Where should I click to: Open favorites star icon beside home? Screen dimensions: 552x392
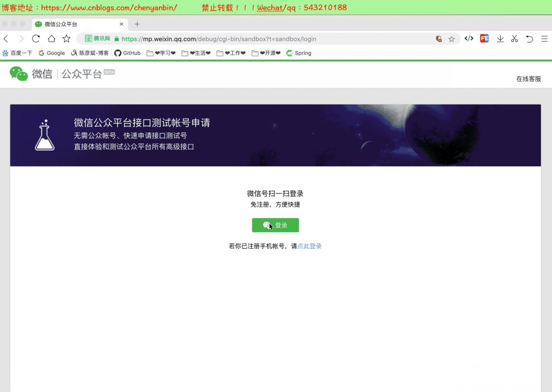[x=66, y=39]
